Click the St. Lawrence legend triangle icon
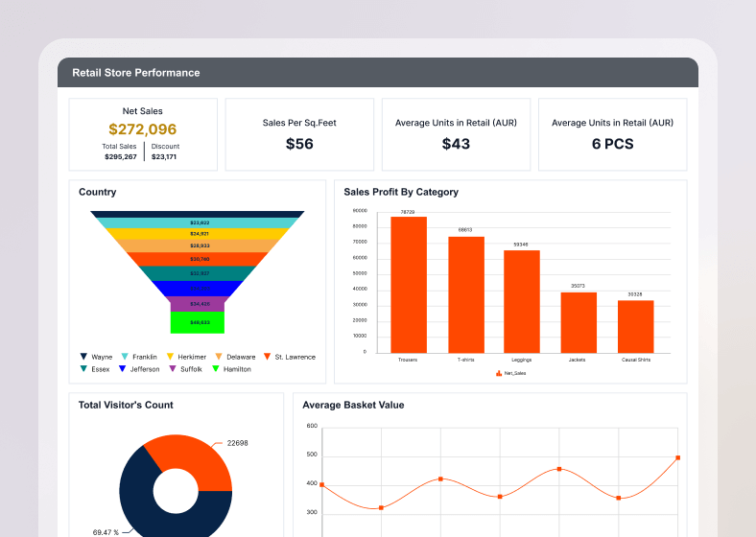756x537 pixels. point(267,356)
